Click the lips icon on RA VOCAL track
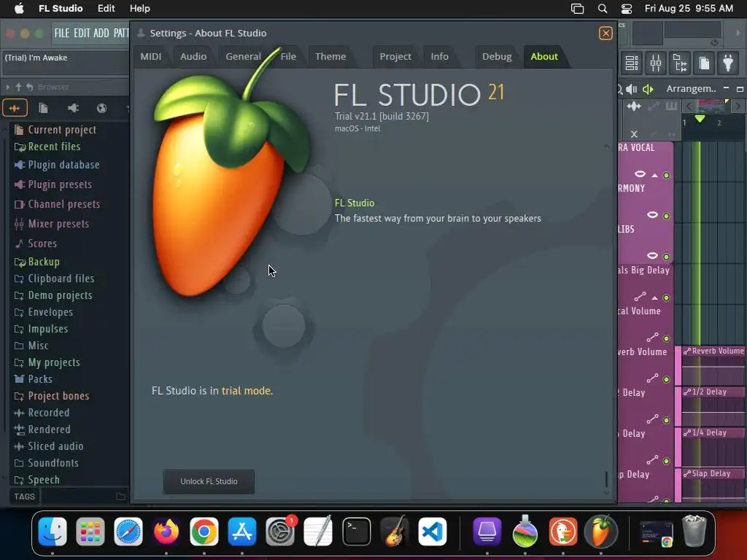747x560 pixels. [x=640, y=174]
